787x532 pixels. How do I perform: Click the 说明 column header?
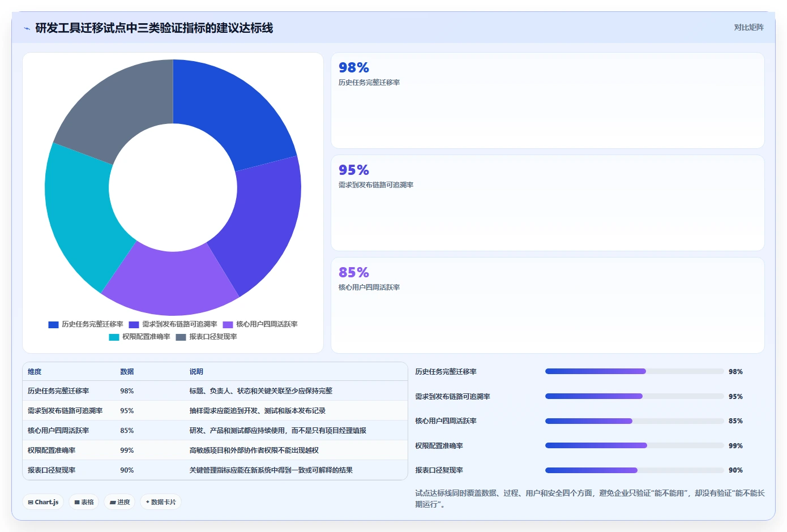pyautogui.click(x=196, y=372)
